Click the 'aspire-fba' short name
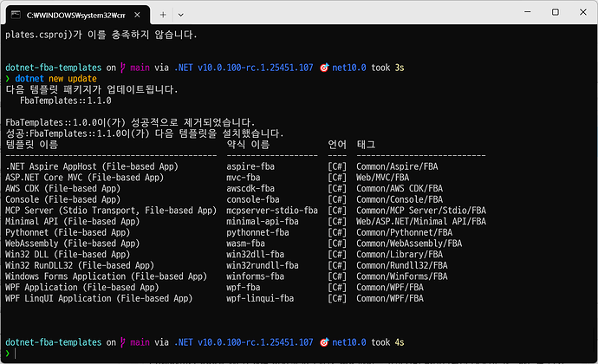 point(250,165)
